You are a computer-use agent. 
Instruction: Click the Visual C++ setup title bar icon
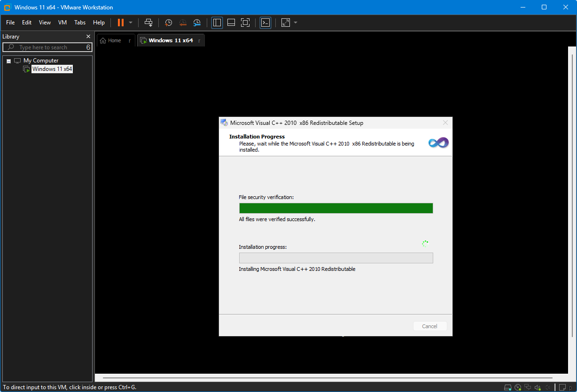click(225, 123)
